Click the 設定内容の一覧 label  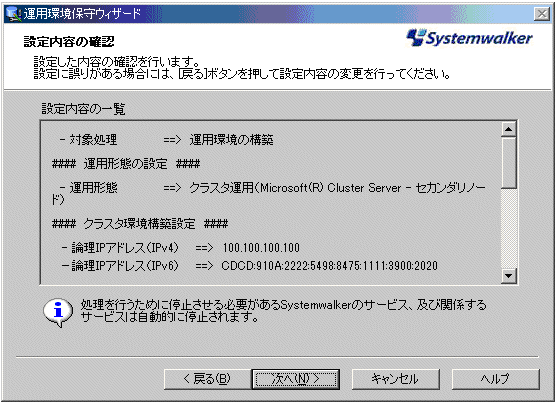84,109
